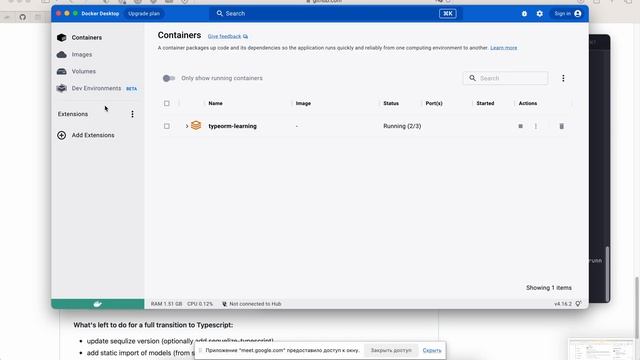The height and width of the screenshot is (360, 640).
Task: Click the ⌘K shortcut badge
Action: 448,13
